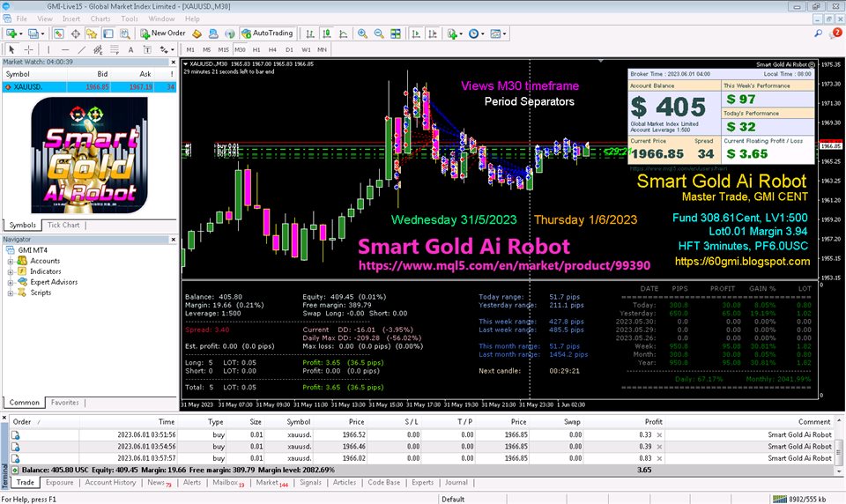Select the crosshair cursor tool
The width and height of the screenshot is (846, 504).
[29, 49]
